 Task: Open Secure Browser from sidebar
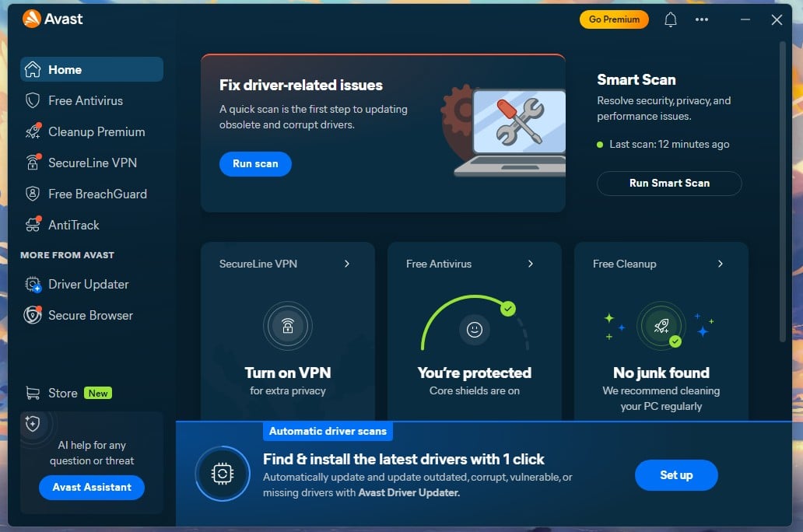point(92,316)
